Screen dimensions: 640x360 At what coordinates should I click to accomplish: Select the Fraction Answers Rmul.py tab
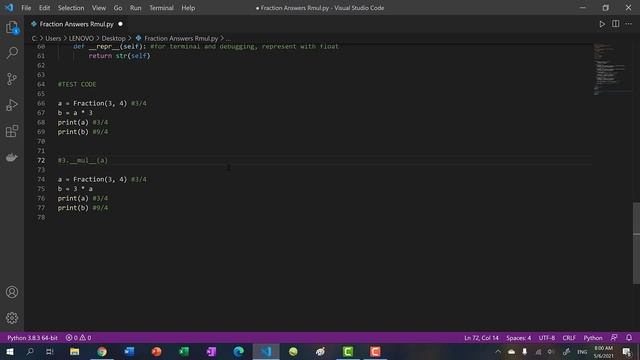(x=76, y=24)
